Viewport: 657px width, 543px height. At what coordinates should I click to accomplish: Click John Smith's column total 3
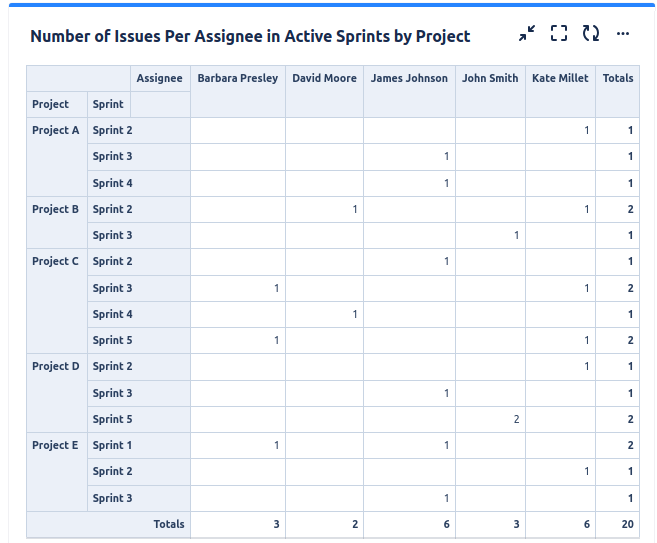(x=517, y=524)
